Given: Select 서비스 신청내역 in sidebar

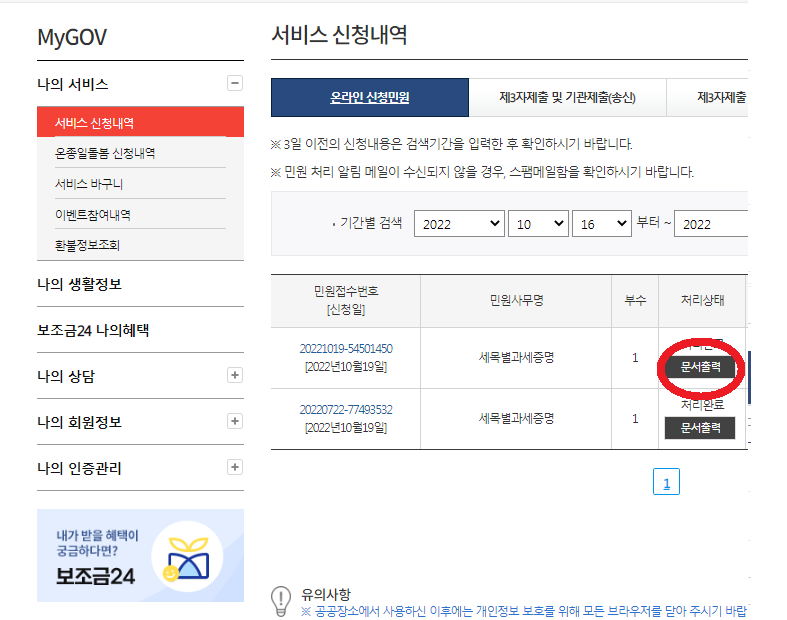Looking at the screenshot, I should click(x=95, y=123).
